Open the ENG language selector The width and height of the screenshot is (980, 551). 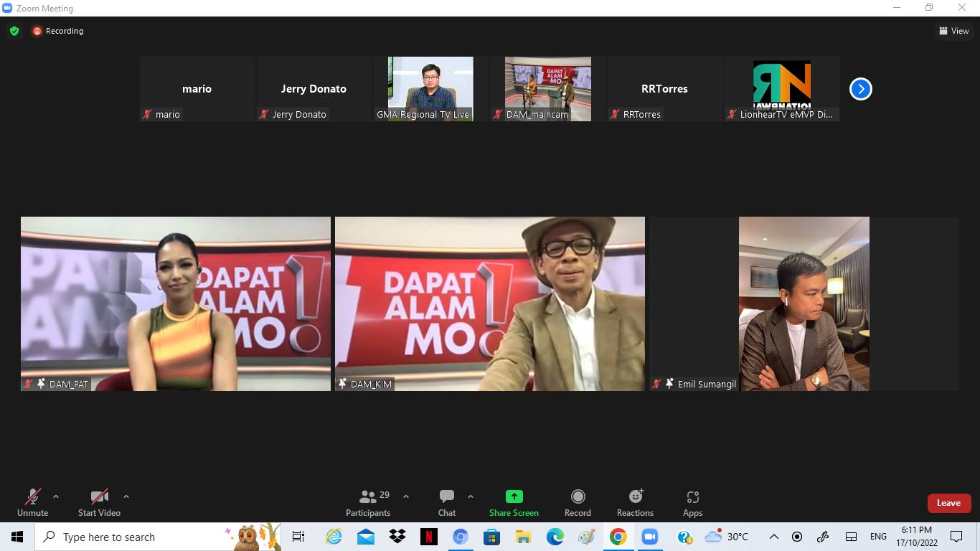[x=878, y=537]
